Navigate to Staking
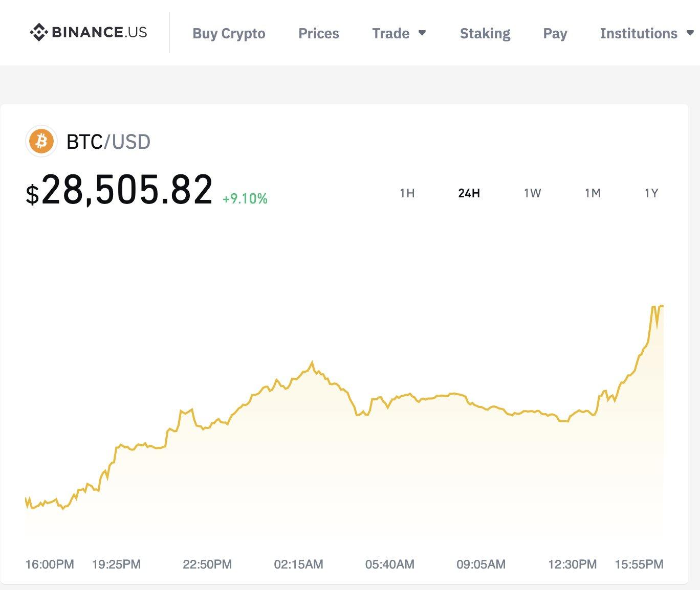The image size is (700, 590). 485,34
